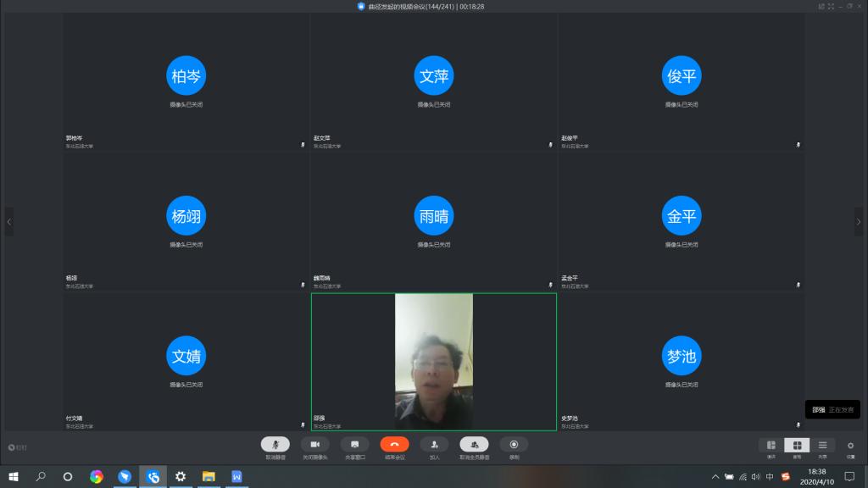This screenshot has width=868, height=488.
Task: Start recording the meeting
Action: click(x=514, y=444)
